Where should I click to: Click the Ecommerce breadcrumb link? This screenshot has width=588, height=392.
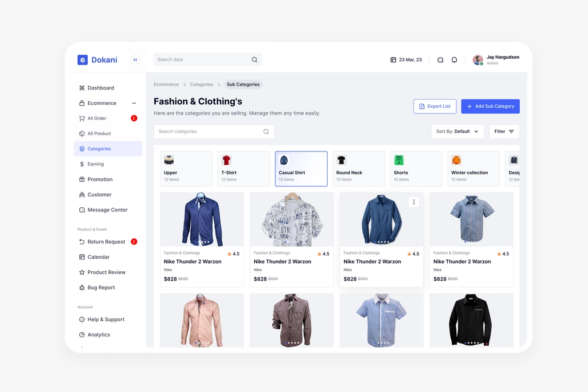166,84
